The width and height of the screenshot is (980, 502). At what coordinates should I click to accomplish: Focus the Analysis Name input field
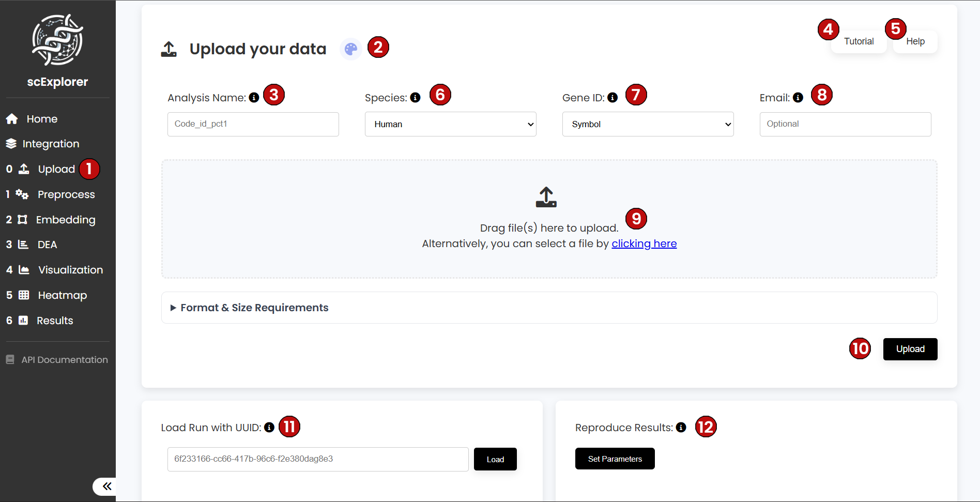pyautogui.click(x=253, y=124)
